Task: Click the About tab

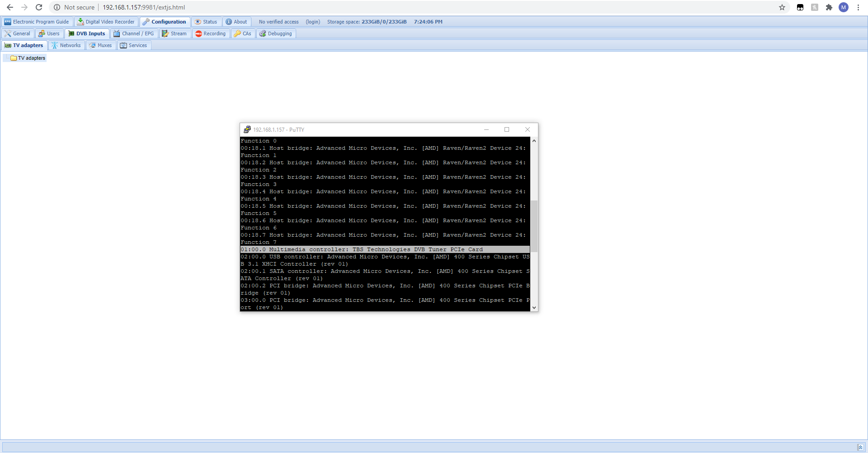Action: pos(236,22)
